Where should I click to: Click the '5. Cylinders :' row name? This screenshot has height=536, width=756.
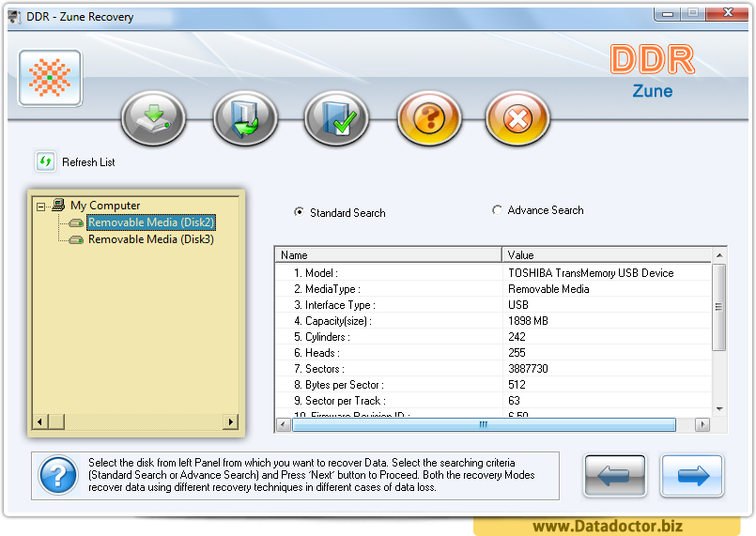(322, 336)
